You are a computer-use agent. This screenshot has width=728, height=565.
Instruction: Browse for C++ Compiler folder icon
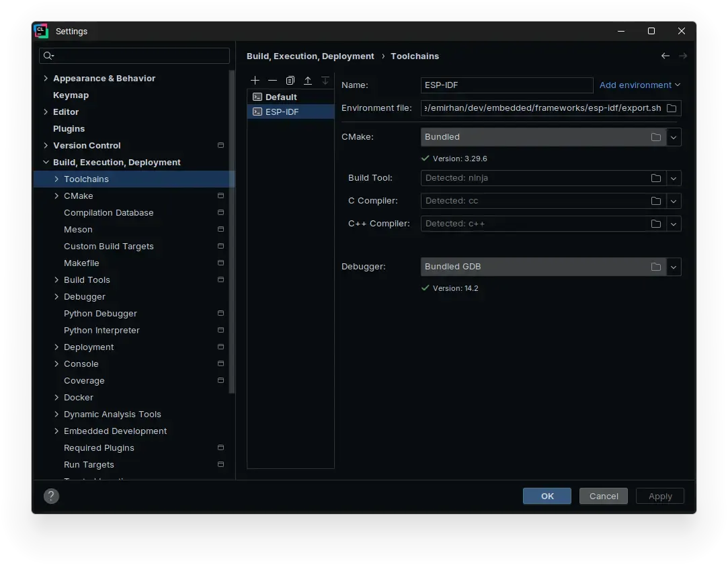coord(655,224)
